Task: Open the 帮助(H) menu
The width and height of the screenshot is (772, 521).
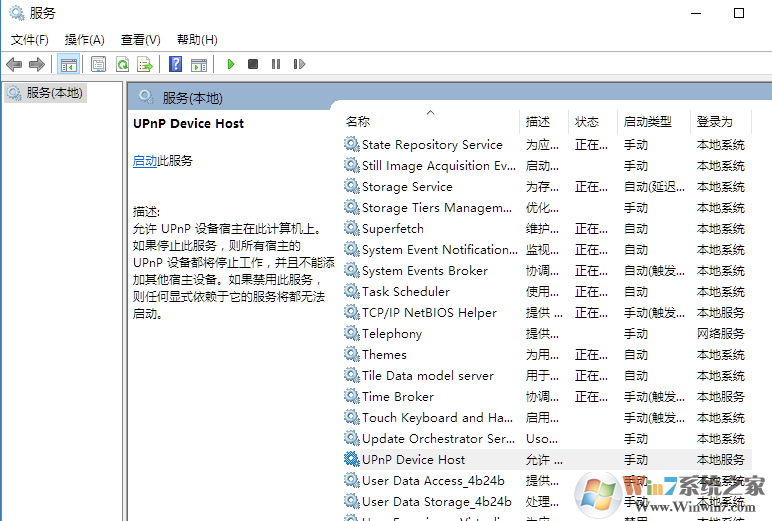Action: click(197, 40)
